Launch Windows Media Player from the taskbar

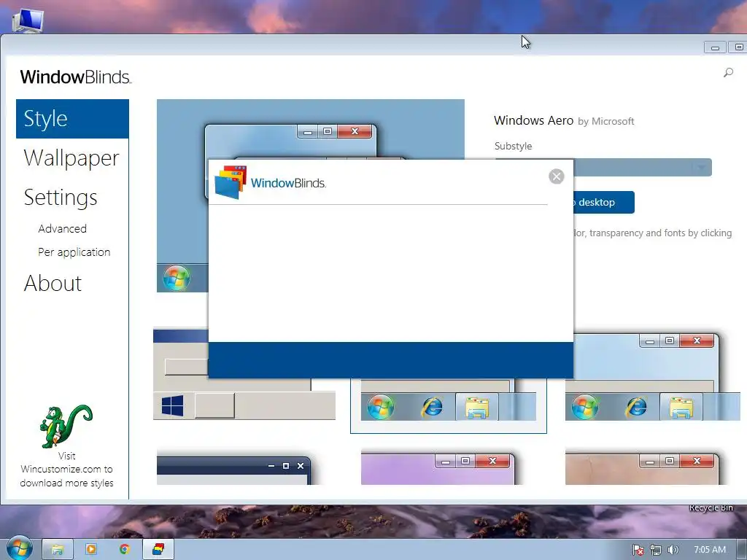click(x=91, y=550)
